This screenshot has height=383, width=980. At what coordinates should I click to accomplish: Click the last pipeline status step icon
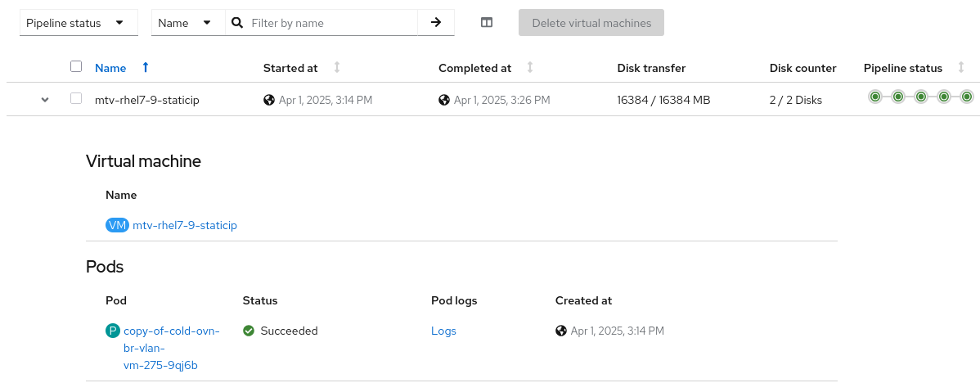[967, 97]
